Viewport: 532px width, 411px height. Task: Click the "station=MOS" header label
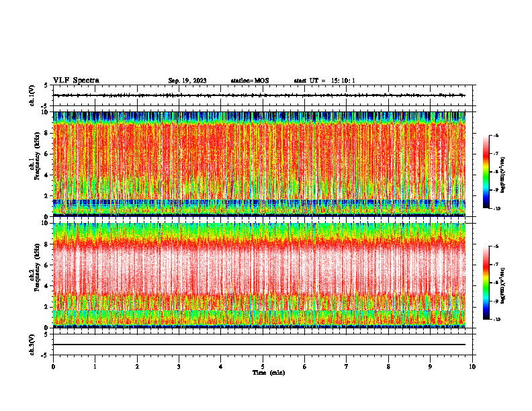250,81
